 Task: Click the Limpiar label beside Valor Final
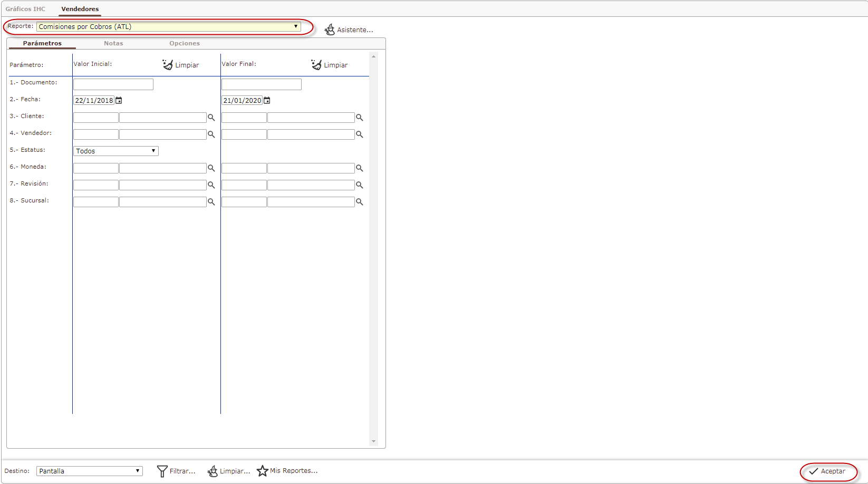pos(336,65)
